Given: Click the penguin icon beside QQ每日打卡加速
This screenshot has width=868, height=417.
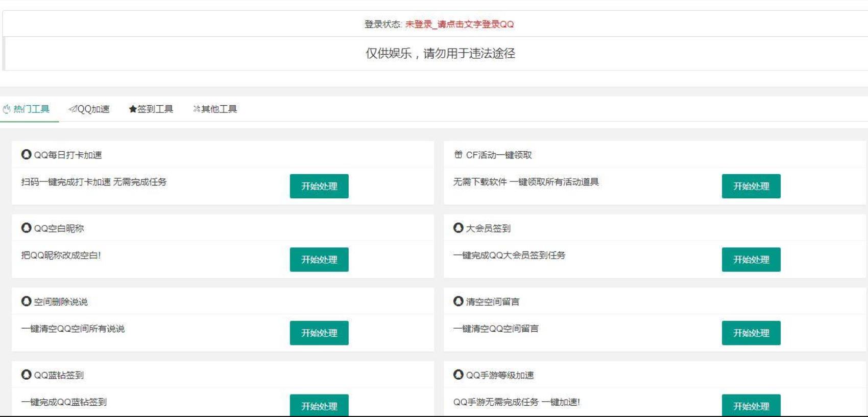Looking at the screenshot, I should click(x=26, y=154).
